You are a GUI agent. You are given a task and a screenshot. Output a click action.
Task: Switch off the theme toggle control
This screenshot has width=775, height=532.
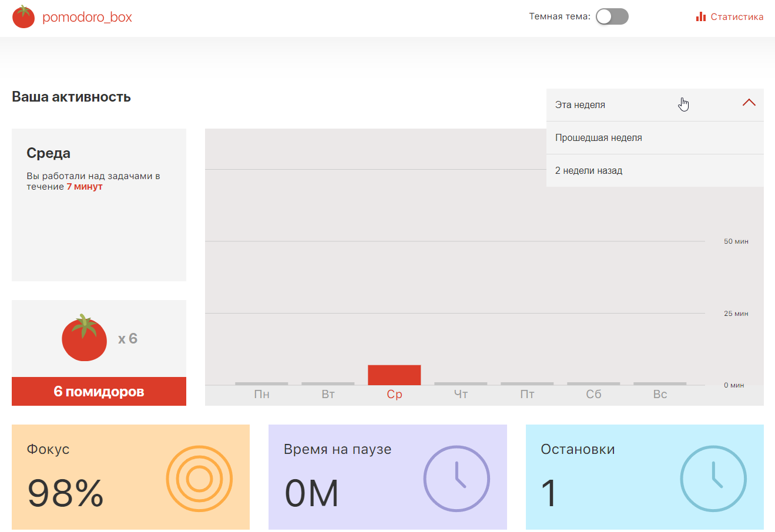tap(612, 16)
